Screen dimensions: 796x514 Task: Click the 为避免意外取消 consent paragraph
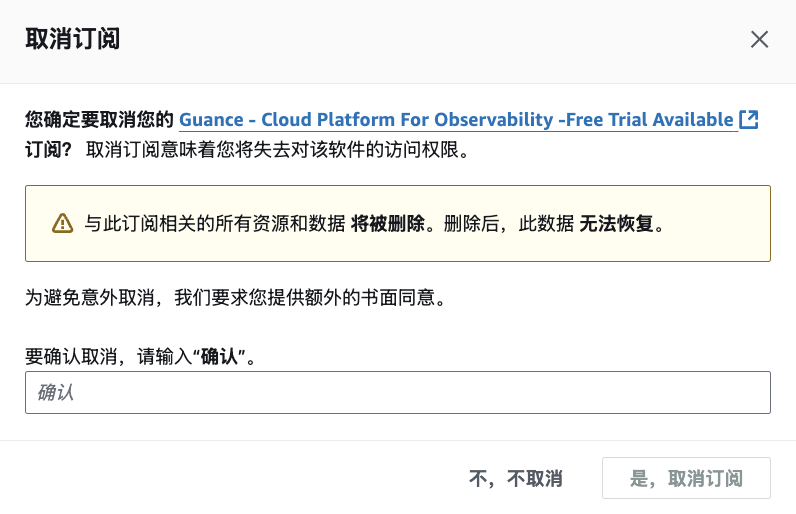point(236,297)
